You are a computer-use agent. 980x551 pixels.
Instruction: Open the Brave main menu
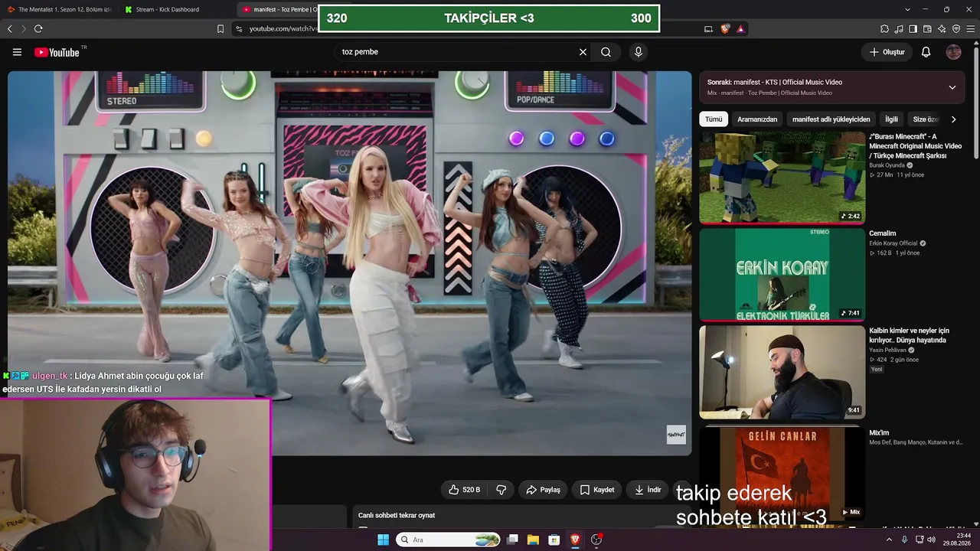point(970,29)
